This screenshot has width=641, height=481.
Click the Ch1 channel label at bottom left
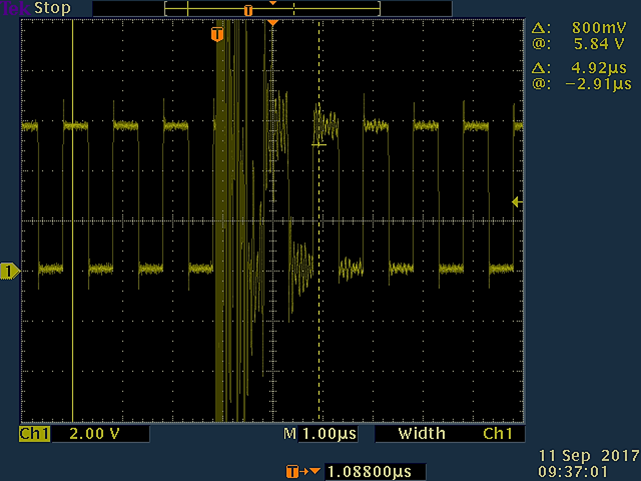pyautogui.click(x=34, y=434)
